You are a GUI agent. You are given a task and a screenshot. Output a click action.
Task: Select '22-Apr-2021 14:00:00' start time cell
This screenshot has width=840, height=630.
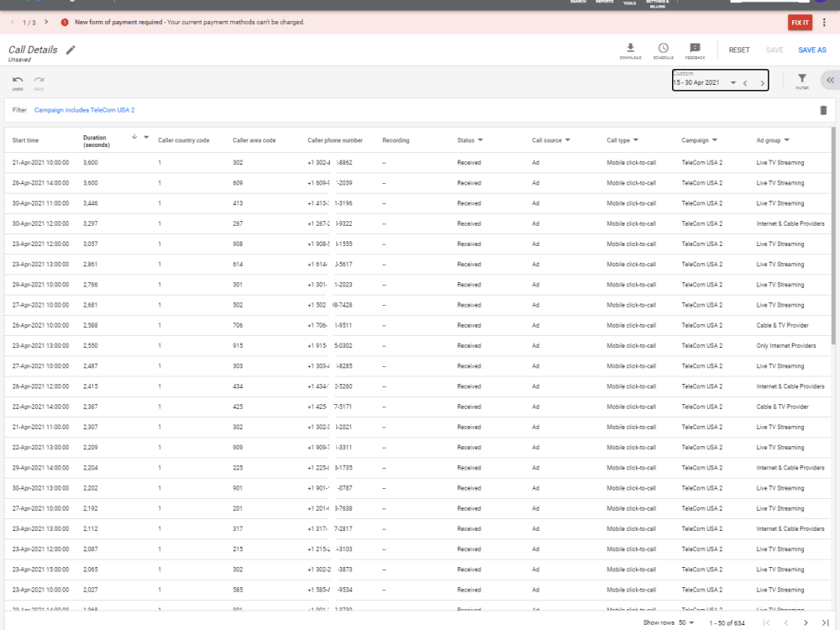click(x=40, y=407)
